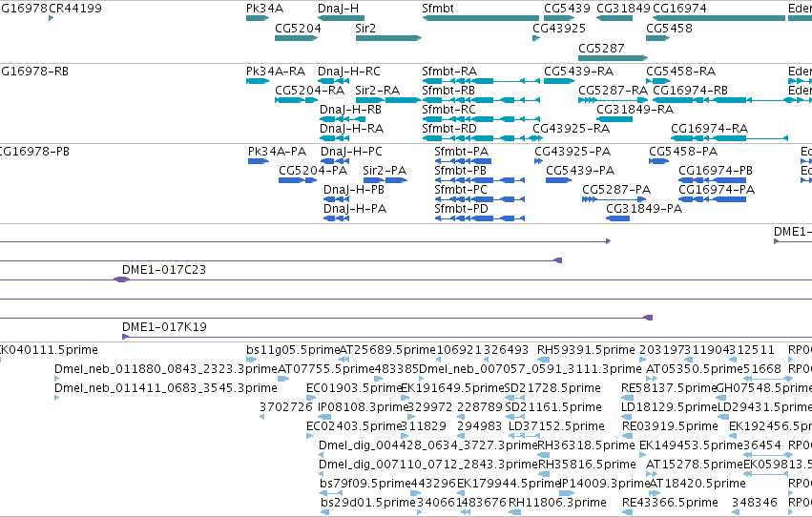
Task: Select the DnaJ-H-RB transcript label
Action: pos(350,109)
